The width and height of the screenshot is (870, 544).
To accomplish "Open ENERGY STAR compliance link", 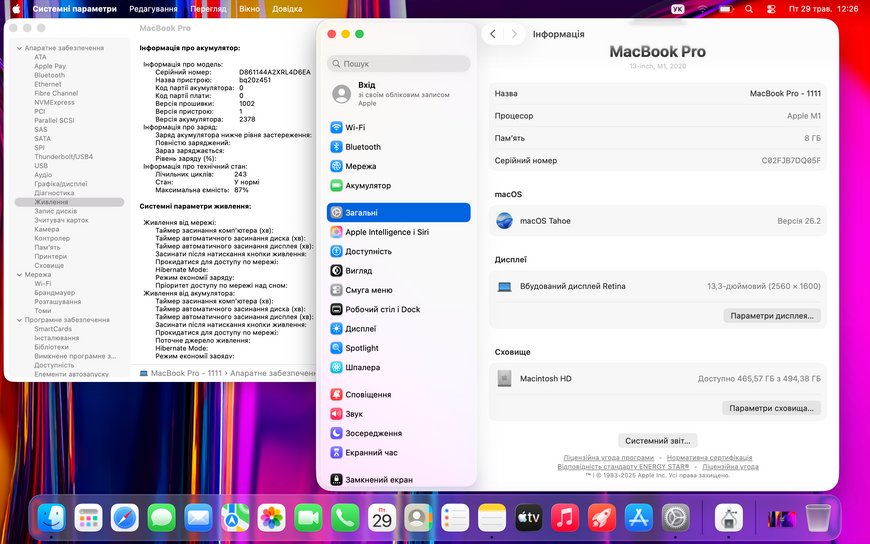I will point(623,466).
